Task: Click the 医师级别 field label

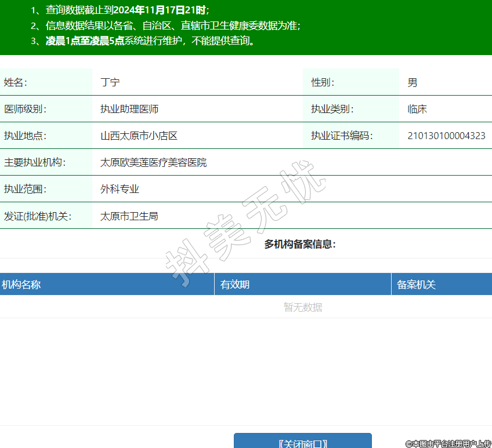Action: pos(25,109)
